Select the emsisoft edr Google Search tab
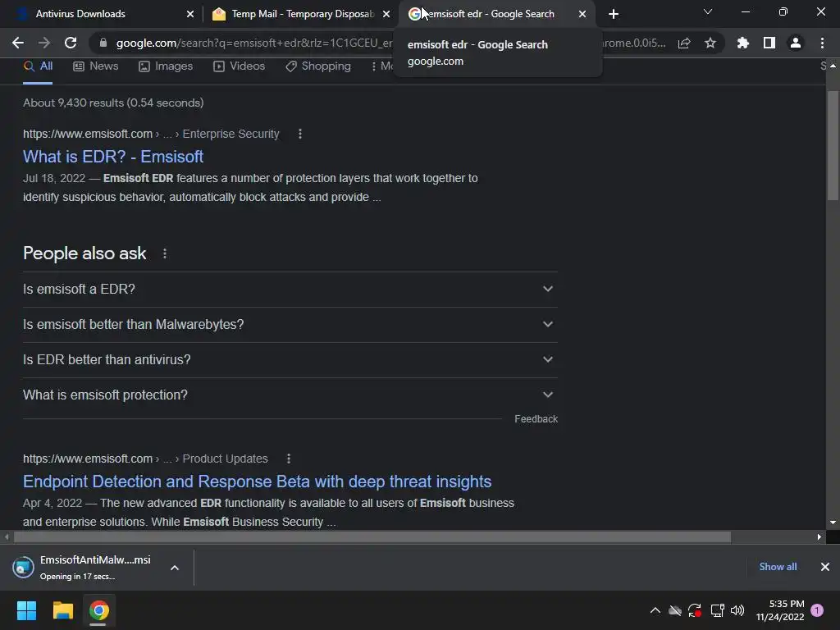Image resolution: width=840 pixels, height=630 pixels. (x=497, y=14)
